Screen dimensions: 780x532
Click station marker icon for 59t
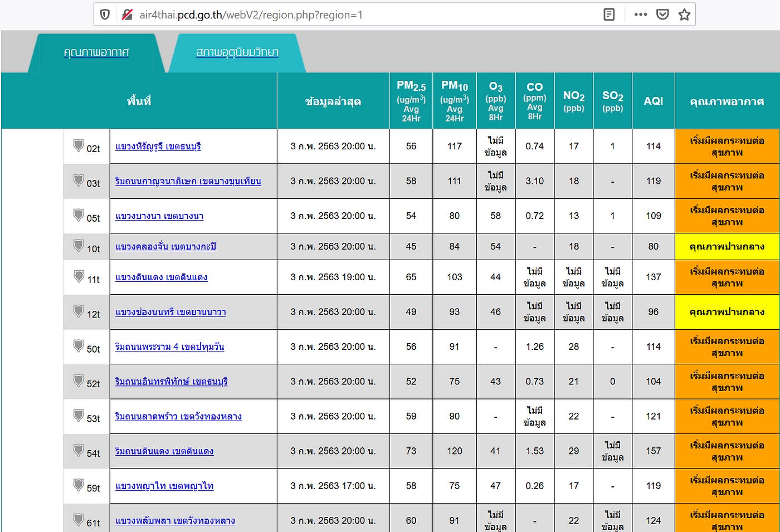(79, 485)
